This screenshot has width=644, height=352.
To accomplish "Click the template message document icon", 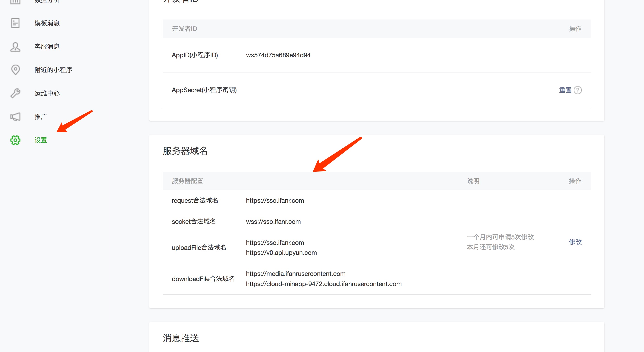I will pos(15,23).
